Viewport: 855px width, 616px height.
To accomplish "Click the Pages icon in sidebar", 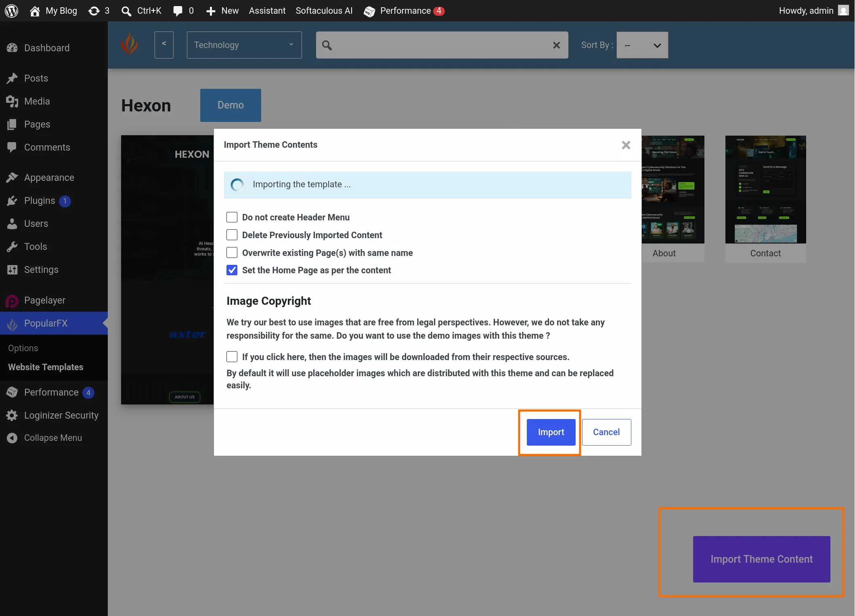I will pos(12,124).
